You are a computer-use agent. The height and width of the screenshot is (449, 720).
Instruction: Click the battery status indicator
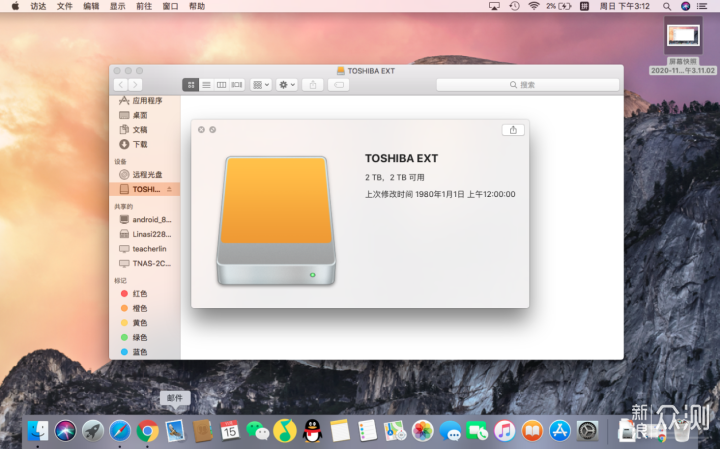click(x=559, y=6)
